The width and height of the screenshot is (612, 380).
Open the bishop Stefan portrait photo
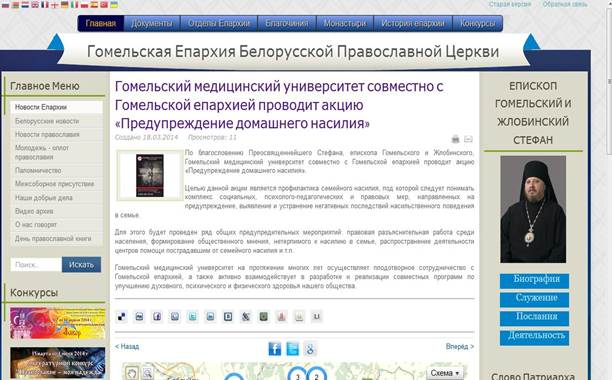coord(533,210)
